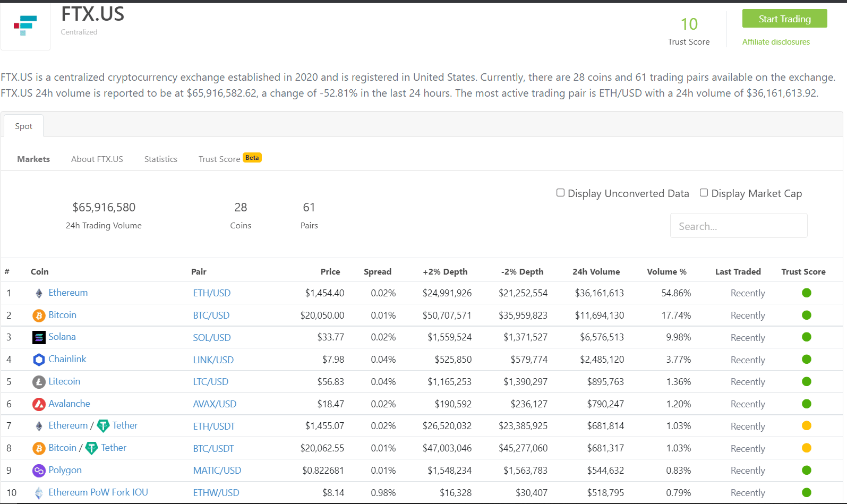Screen dimensions: 847x504
Task: Click the Ethereum PoW Fork IOU icon
Action: (39, 493)
